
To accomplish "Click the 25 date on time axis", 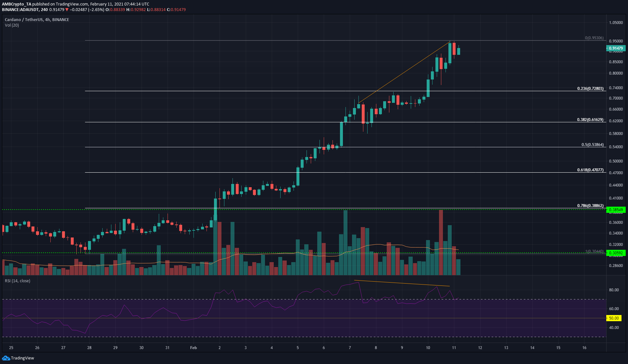I will 11,347.
